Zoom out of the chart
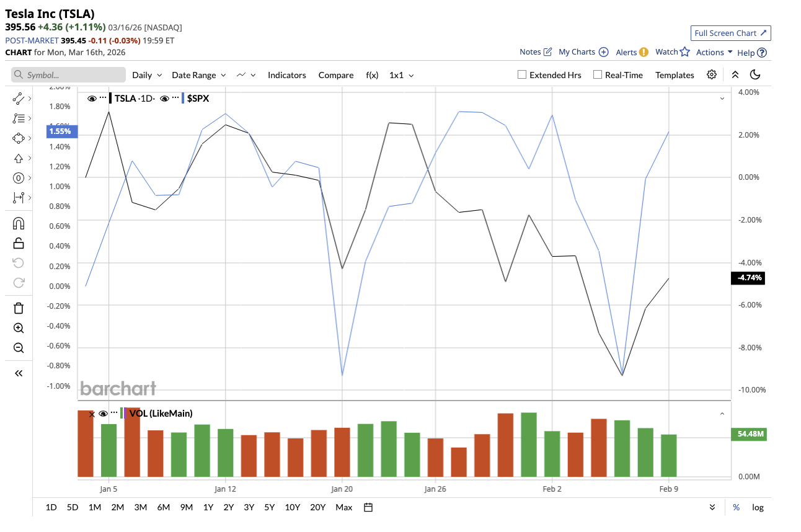This screenshot has height=532, width=801. (19, 348)
